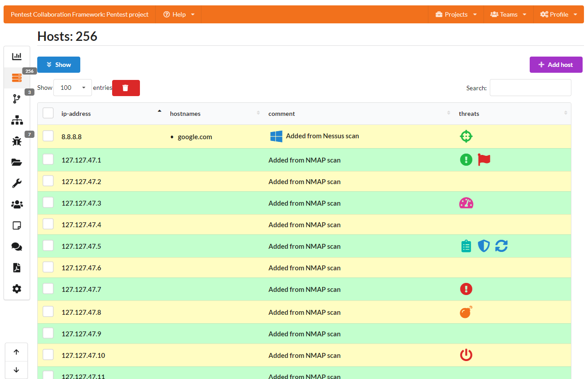
Task: Click the scroll-to-top arrow button
Action: [x=17, y=352]
